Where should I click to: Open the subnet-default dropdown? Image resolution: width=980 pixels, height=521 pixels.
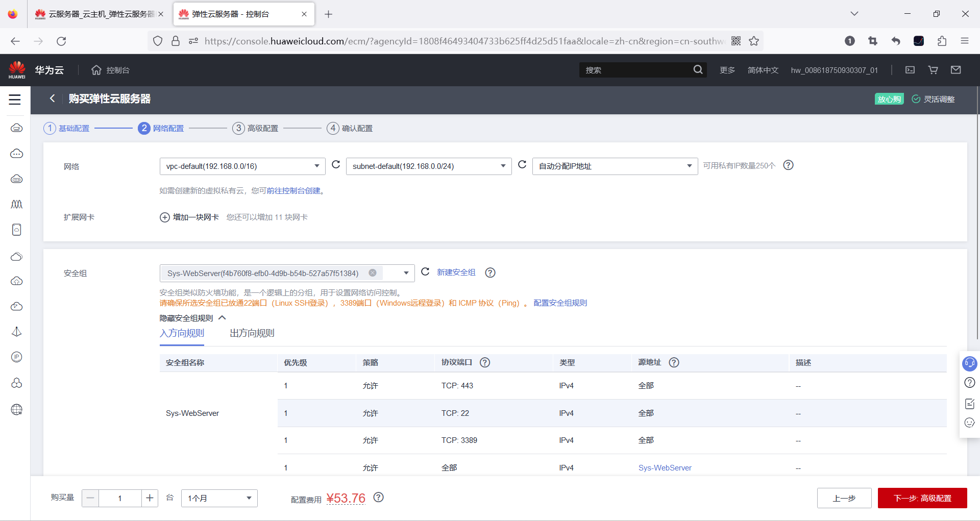click(429, 166)
